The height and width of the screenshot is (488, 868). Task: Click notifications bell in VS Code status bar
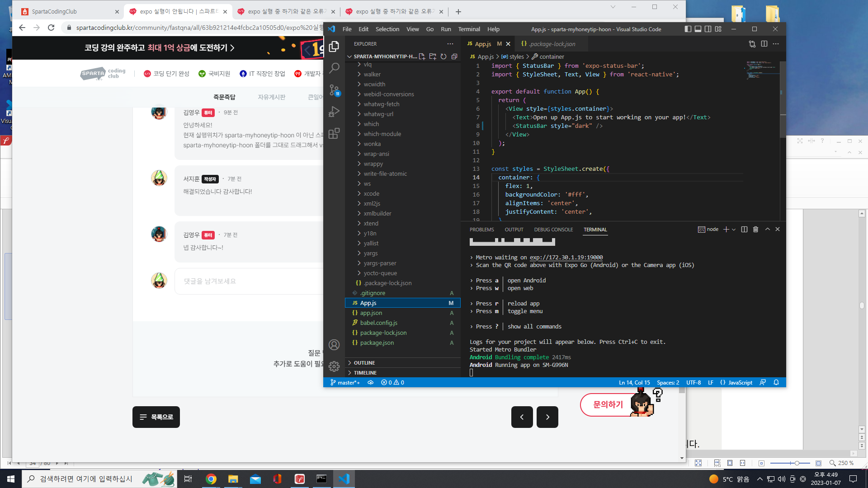[776, 382]
